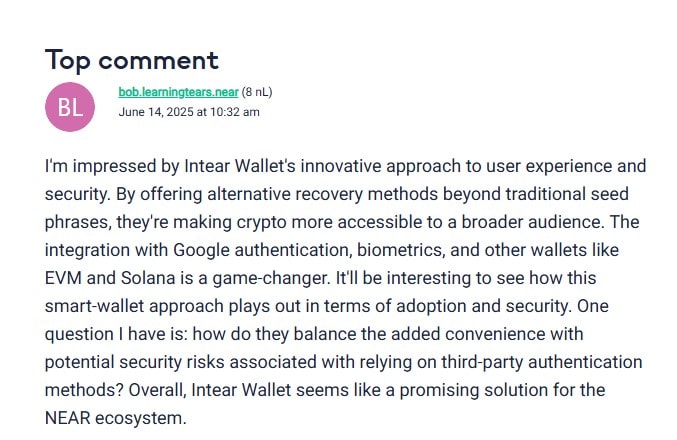This screenshot has height=440, width=677.
Task: Click the (8 nL) balance label
Action: pos(257,92)
